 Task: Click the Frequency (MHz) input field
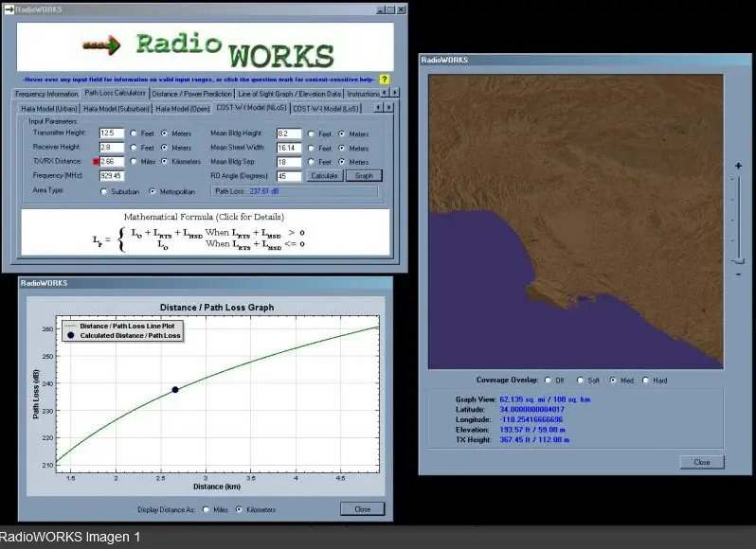(112, 176)
